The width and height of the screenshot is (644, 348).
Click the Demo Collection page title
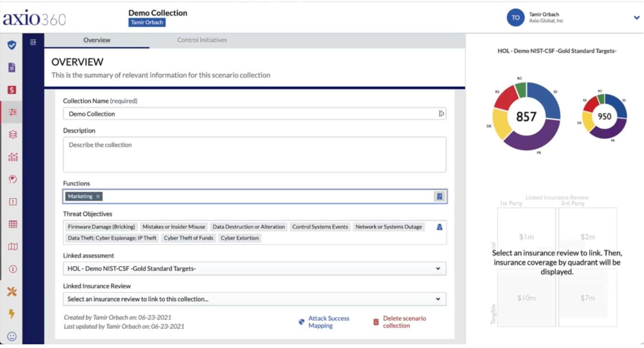pyautogui.click(x=158, y=13)
